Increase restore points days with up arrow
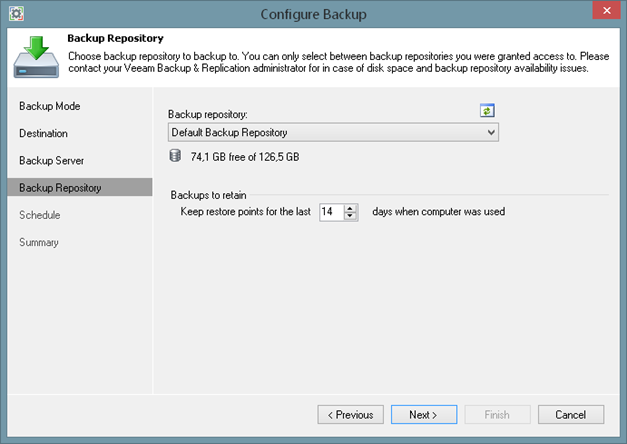The width and height of the screenshot is (627, 444). tap(350, 208)
